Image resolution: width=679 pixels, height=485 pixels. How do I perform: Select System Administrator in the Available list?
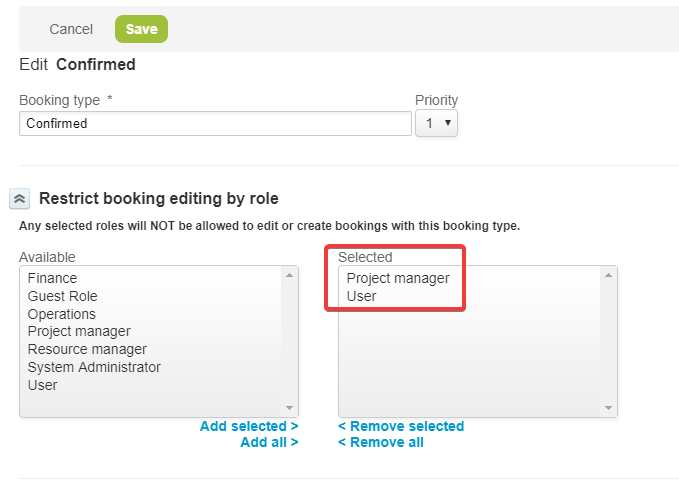pos(94,367)
